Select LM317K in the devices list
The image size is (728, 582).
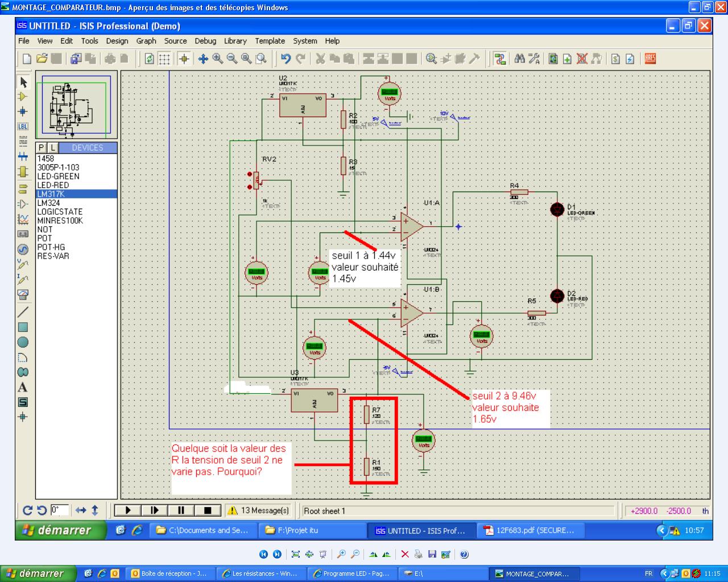click(76, 194)
